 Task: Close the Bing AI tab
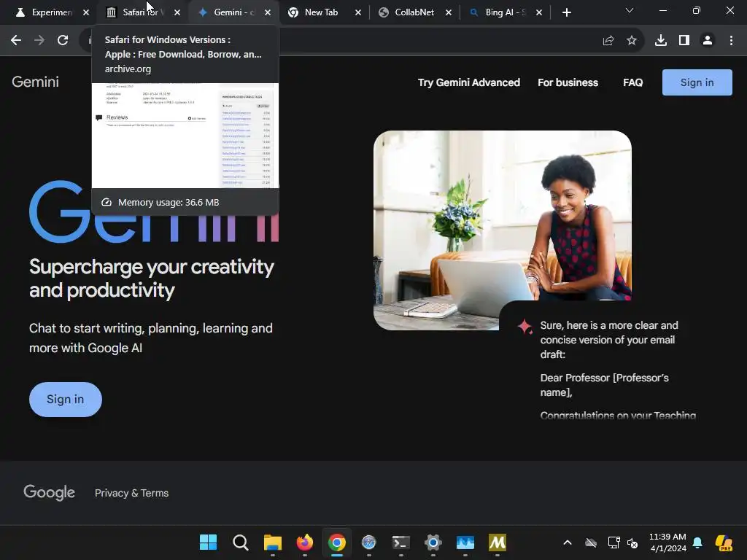click(x=539, y=12)
